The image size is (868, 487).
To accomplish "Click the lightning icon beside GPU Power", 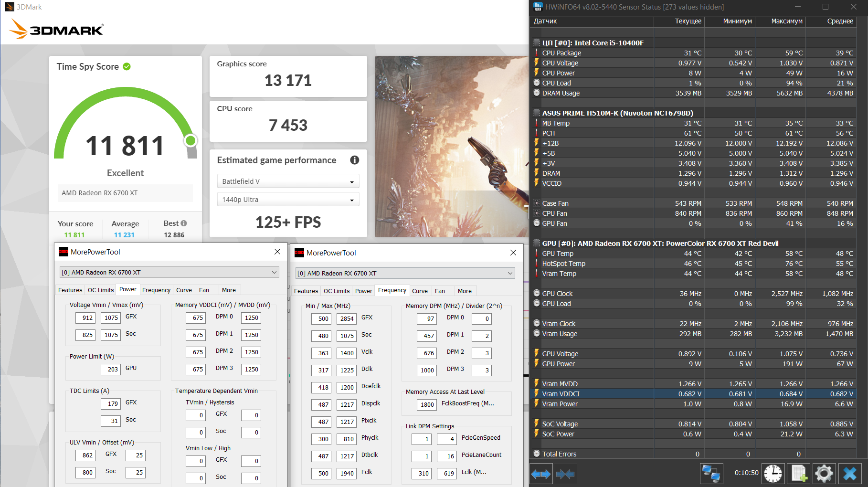I will (x=537, y=363).
